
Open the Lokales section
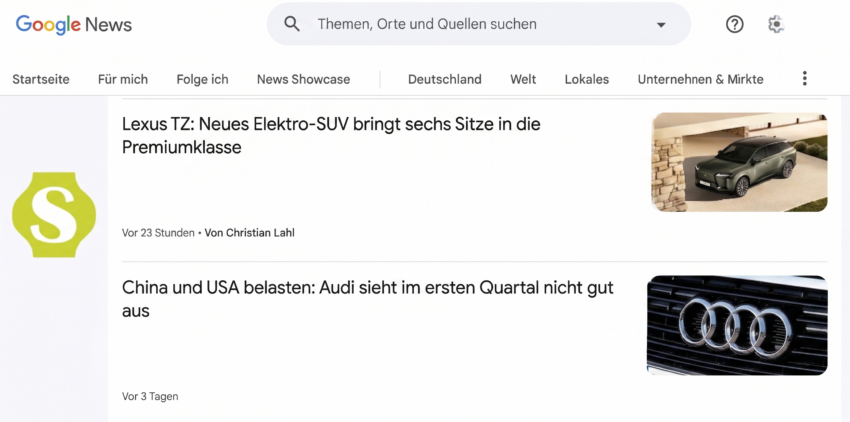[x=587, y=79]
